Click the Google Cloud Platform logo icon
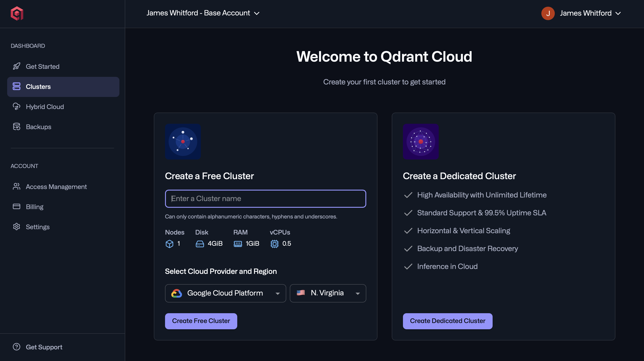The width and height of the screenshot is (644, 361). (x=177, y=293)
